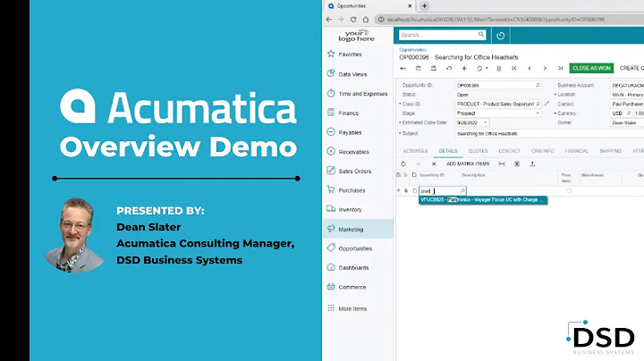
Task: Open the Opportunity ID lookup magnifier
Action: 538,85
